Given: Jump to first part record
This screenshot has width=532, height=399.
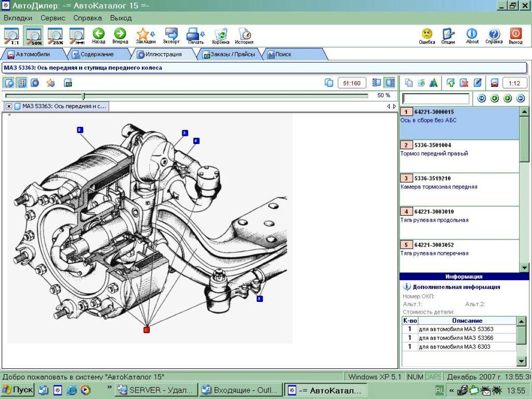Looking at the screenshot, I should 482,98.
